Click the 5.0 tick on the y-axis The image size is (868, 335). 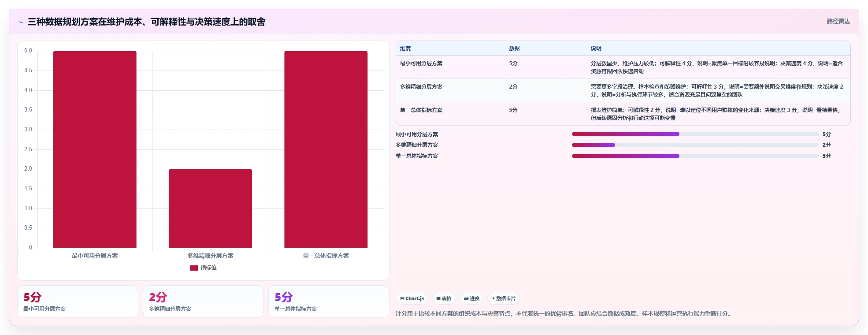[x=28, y=51]
